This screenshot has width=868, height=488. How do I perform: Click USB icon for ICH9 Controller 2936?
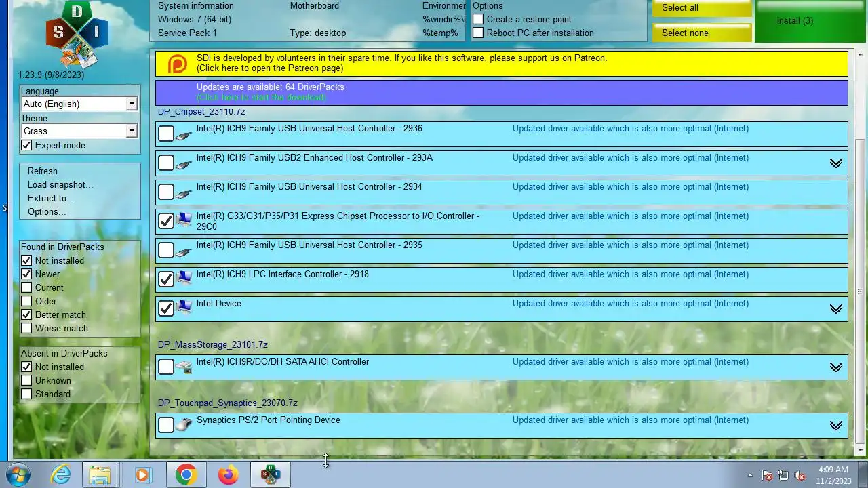(183, 134)
